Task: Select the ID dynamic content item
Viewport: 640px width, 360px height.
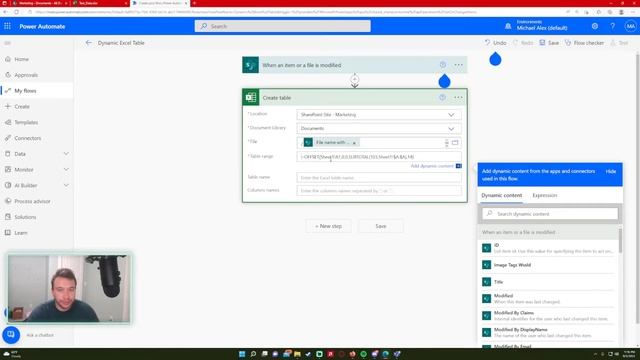Action: (547, 248)
